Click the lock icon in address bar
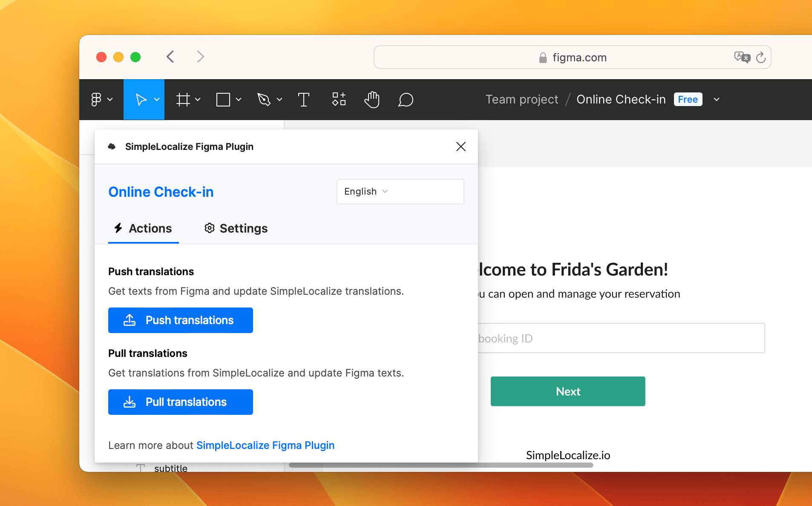812x506 pixels. [543, 57]
